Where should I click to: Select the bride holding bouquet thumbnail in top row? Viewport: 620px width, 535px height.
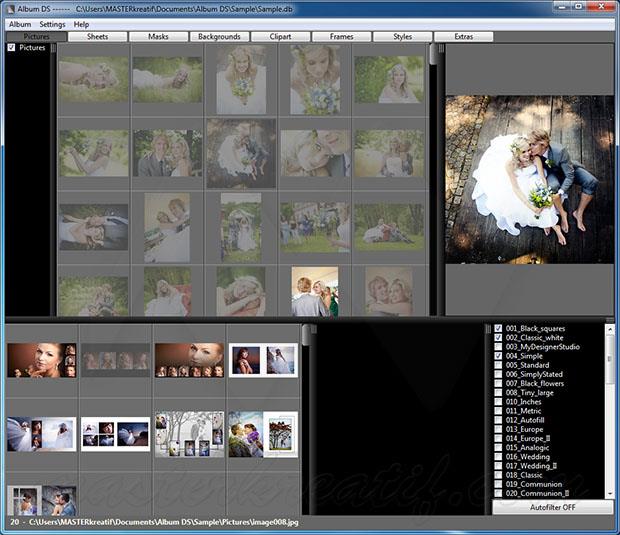click(241, 79)
